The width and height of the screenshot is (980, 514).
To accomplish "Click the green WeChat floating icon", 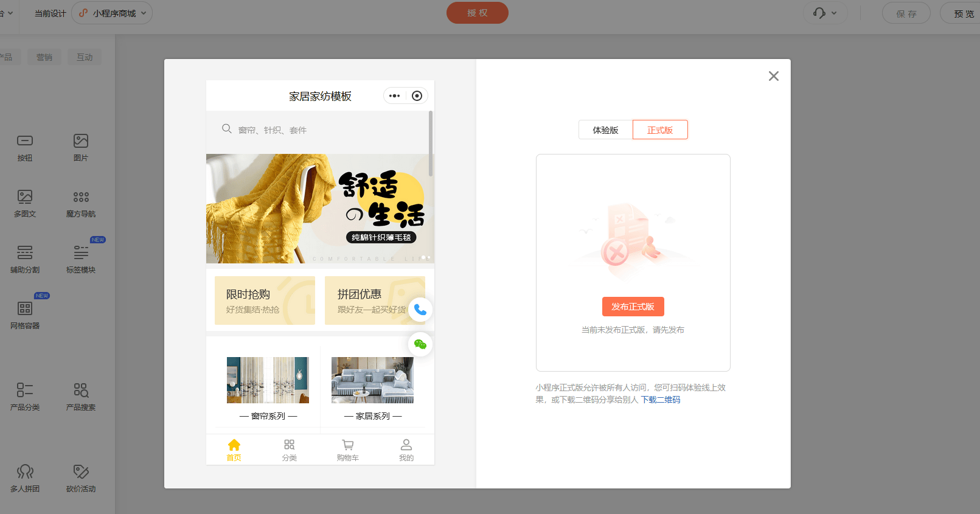I will pos(420,344).
